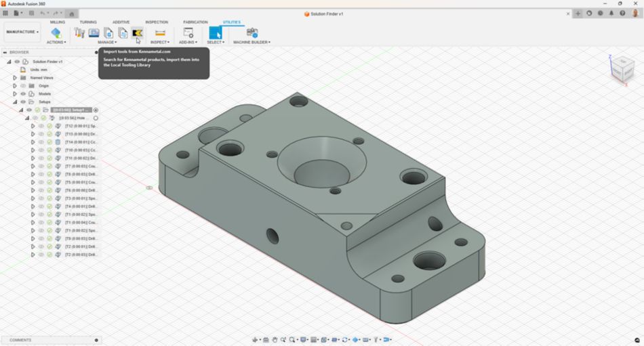The width and height of the screenshot is (644, 346).
Task: Click the Redo arrow icon
Action: (x=57, y=13)
